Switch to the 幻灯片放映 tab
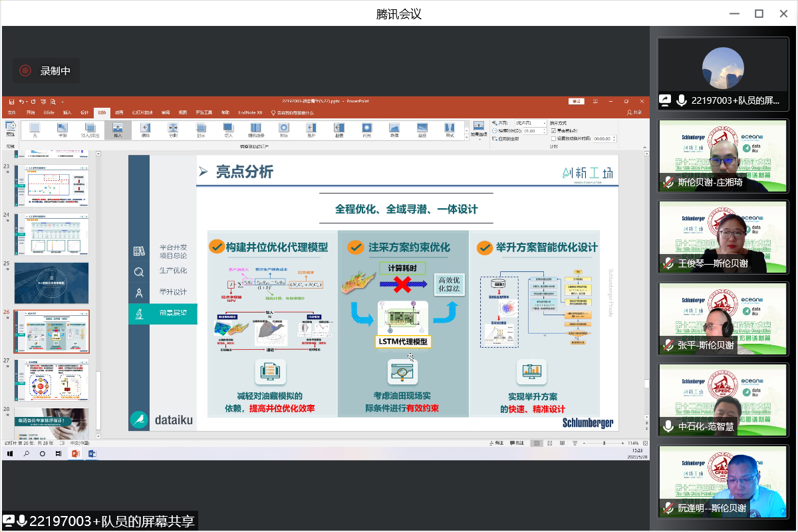Image resolution: width=798 pixels, height=532 pixels. 142,112
